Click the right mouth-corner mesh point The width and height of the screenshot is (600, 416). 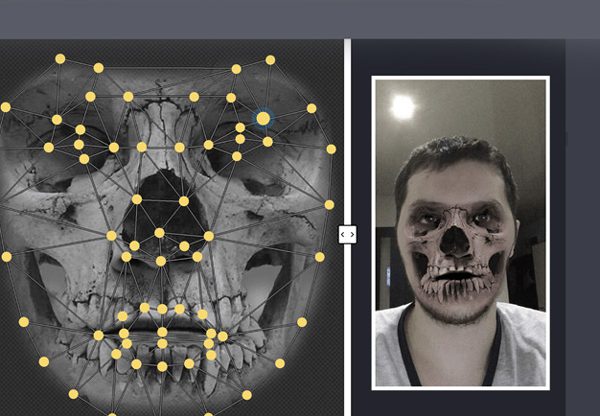point(223,336)
